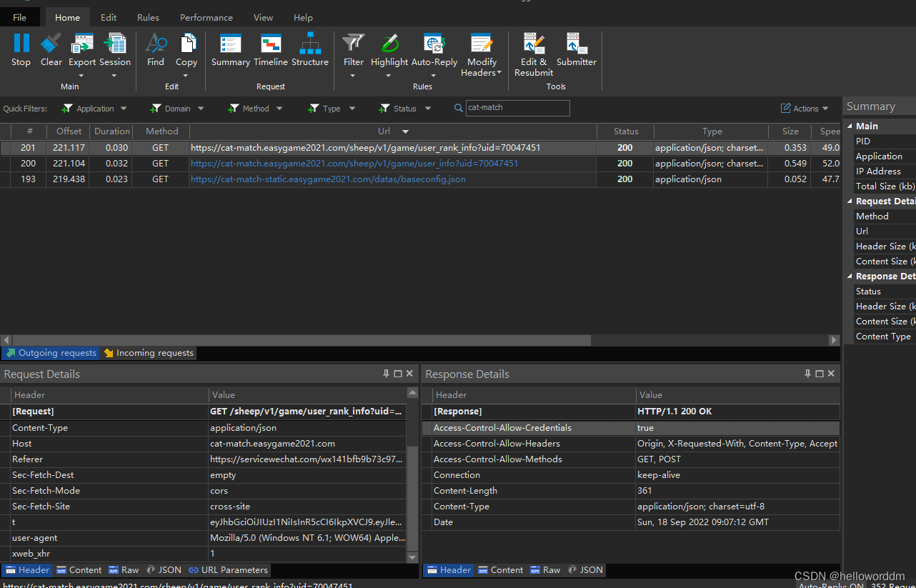Screen dimensions: 916x588
Task: Expand the Modify Headers dropdown arrow
Action: (499, 73)
